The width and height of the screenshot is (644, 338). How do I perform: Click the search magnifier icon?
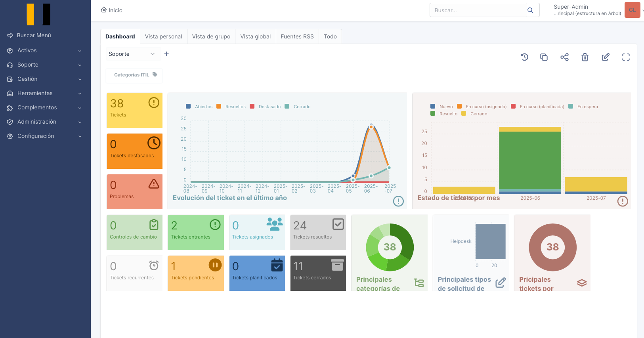530,10
